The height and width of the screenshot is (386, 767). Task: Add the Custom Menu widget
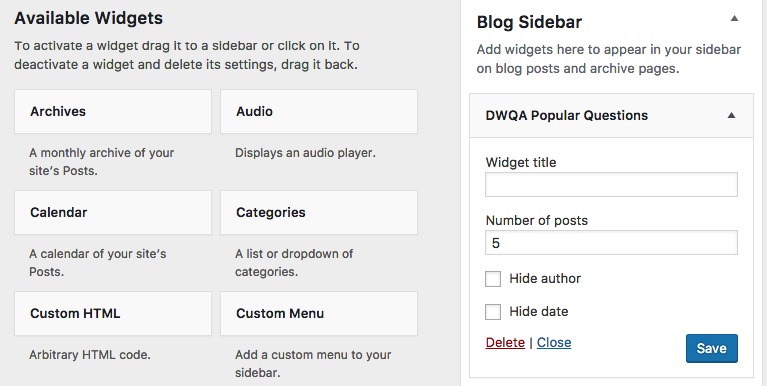pos(319,314)
